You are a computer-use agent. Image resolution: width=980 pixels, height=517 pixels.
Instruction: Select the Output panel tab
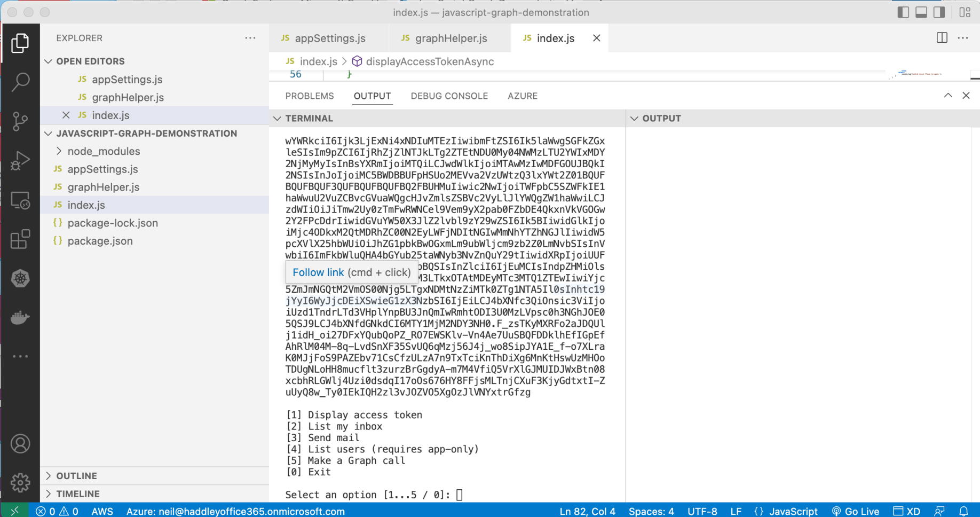click(x=373, y=96)
